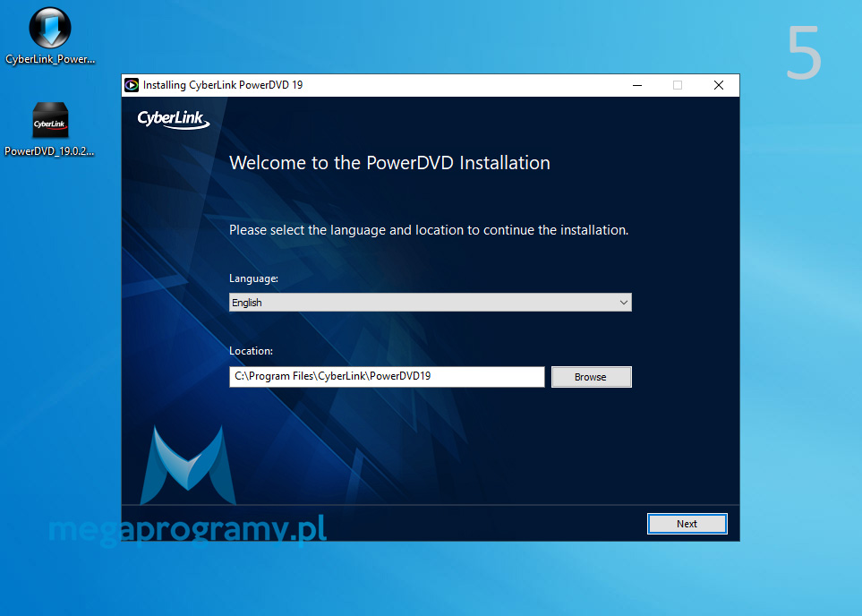Close the PowerDVD 19 installer window
Screen dimensions: 862x616
[x=719, y=85]
